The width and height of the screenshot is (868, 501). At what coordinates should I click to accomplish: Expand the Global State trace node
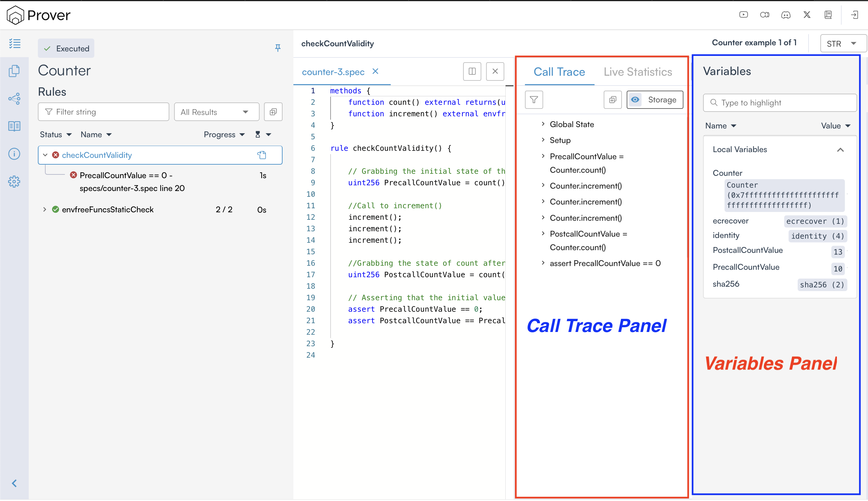point(543,124)
